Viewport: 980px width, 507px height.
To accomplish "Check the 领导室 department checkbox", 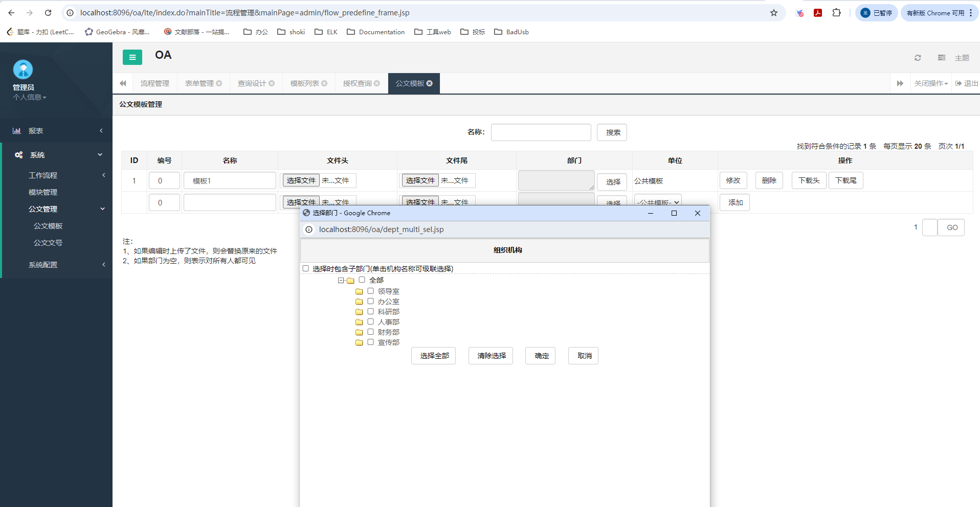I will [x=371, y=291].
